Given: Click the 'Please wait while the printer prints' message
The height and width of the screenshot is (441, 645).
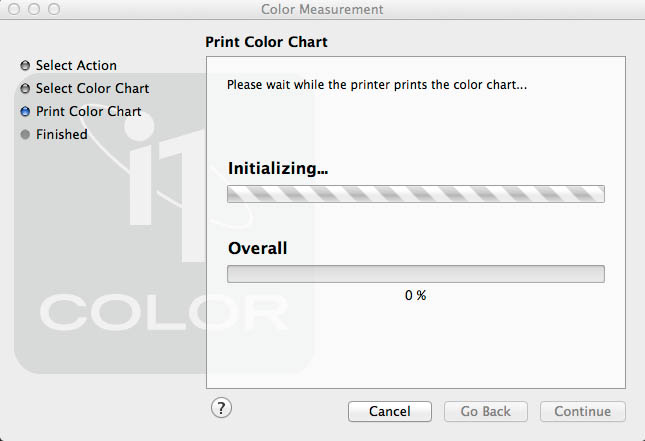Looking at the screenshot, I should [377, 85].
